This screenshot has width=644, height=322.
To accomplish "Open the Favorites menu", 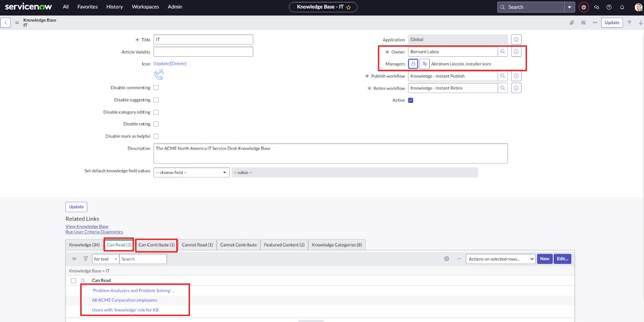I will (x=87, y=7).
